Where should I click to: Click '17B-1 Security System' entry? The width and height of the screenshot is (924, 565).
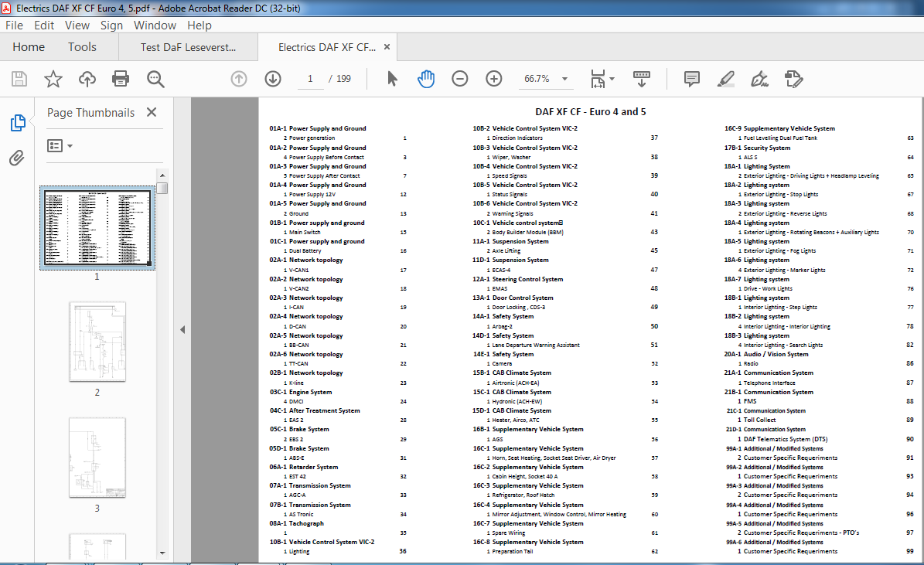pyautogui.click(x=757, y=148)
